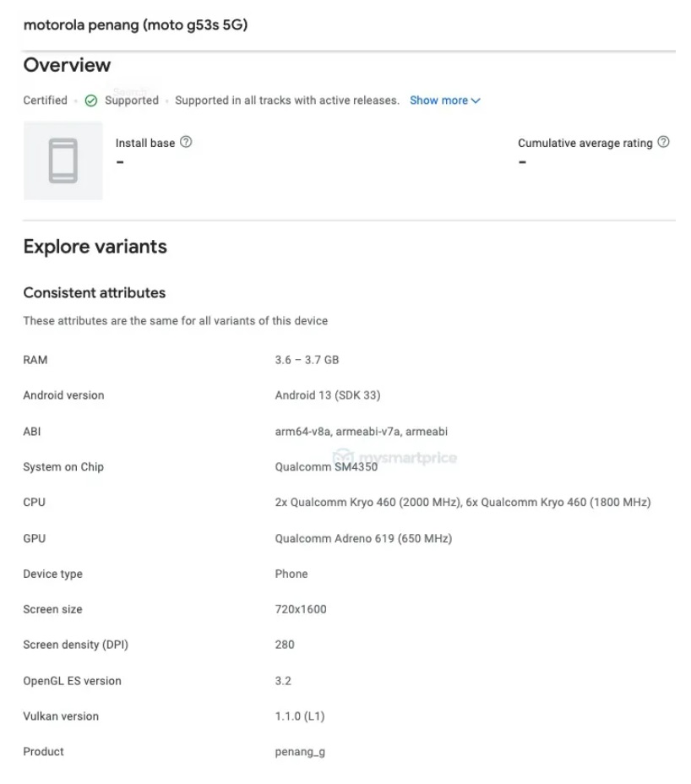
Task: Click the Cumulative average rating help icon
Action: (x=663, y=143)
